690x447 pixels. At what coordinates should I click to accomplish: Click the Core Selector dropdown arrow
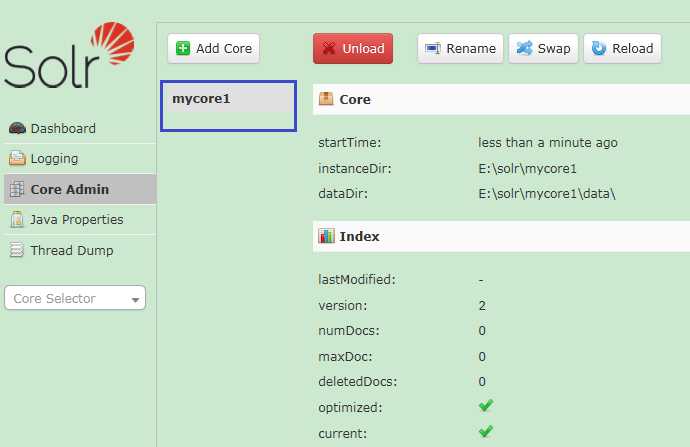[135, 300]
